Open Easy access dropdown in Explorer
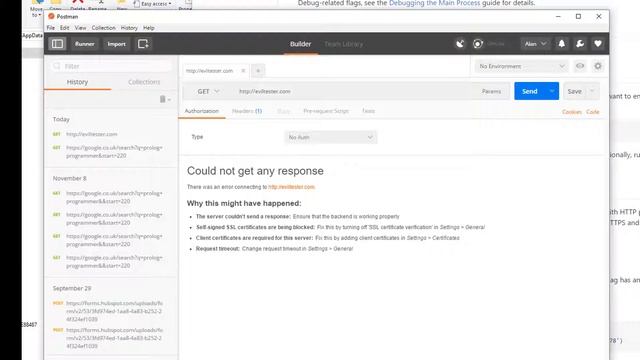 point(153,4)
